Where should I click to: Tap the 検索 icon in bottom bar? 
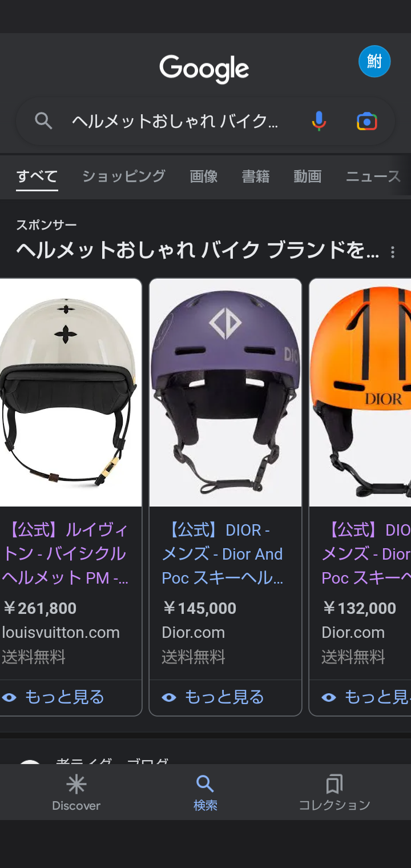click(x=205, y=793)
